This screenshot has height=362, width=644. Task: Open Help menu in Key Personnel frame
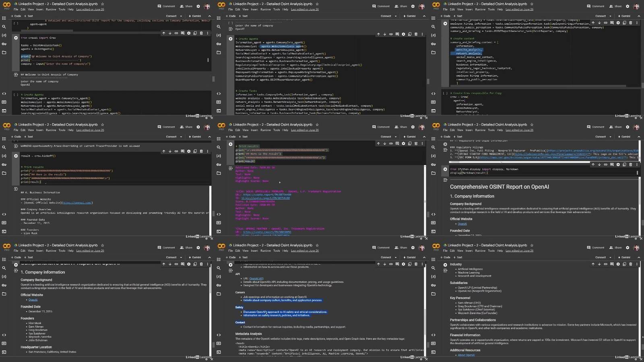(x=500, y=250)
